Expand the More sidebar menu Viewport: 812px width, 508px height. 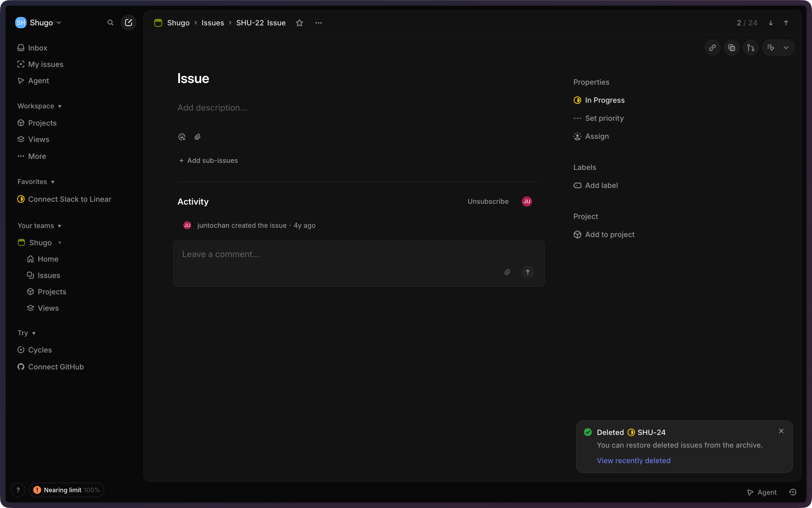(x=32, y=156)
